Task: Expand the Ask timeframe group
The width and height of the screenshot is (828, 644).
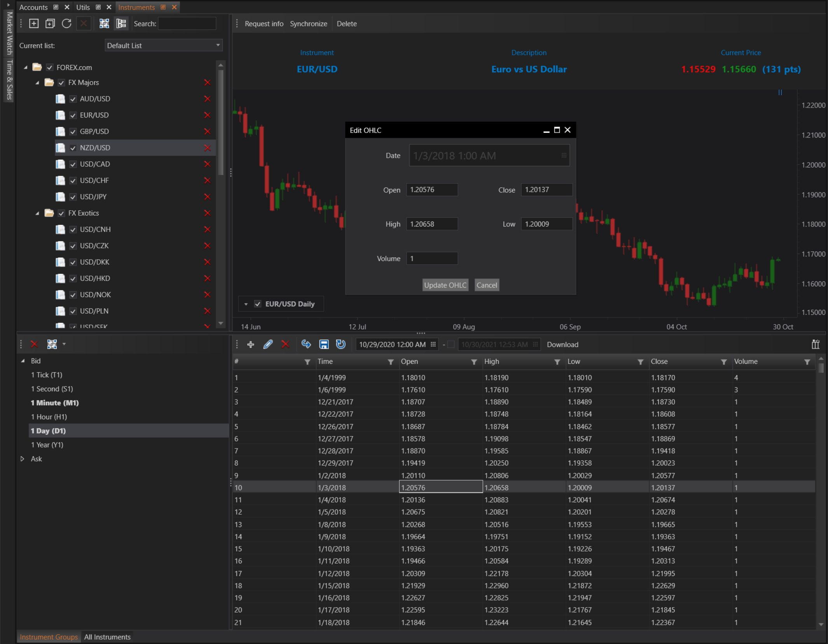Action: 23,459
